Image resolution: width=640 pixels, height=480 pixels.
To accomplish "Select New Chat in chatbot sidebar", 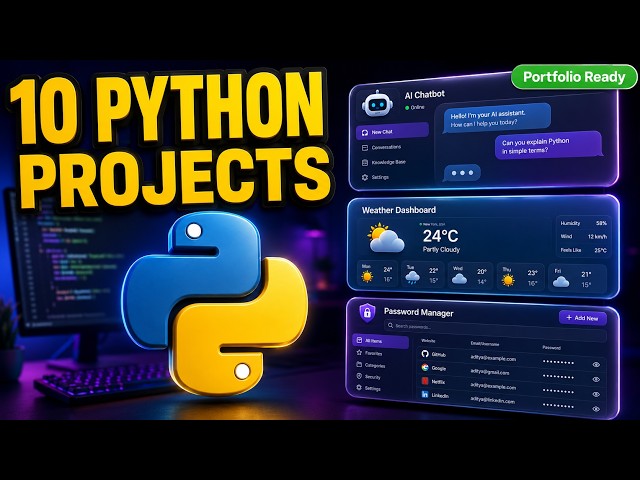I will pyautogui.click(x=392, y=132).
